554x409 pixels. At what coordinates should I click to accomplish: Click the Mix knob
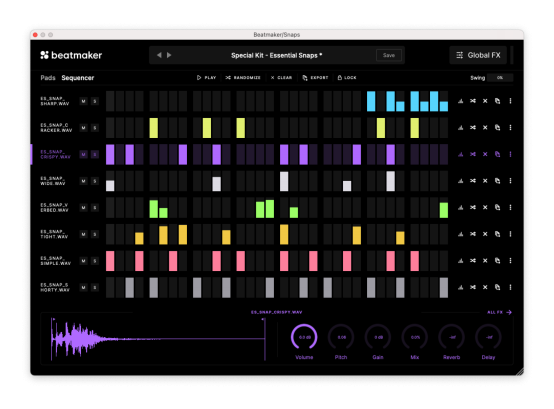[x=415, y=337]
